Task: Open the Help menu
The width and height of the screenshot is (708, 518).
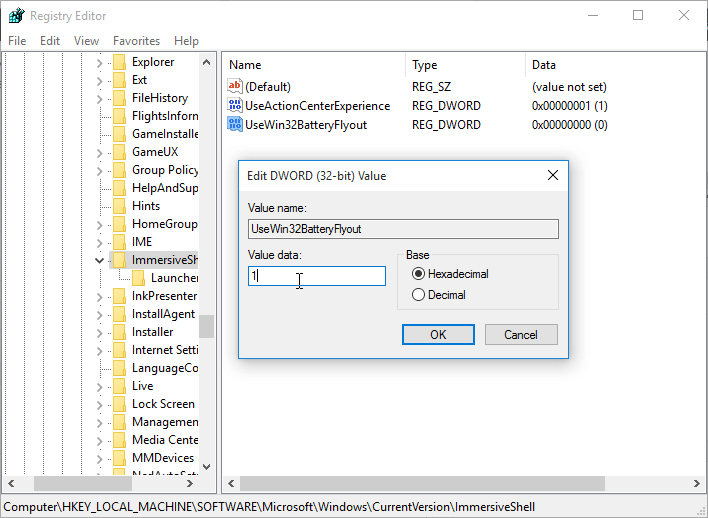Action: [186, 41]
